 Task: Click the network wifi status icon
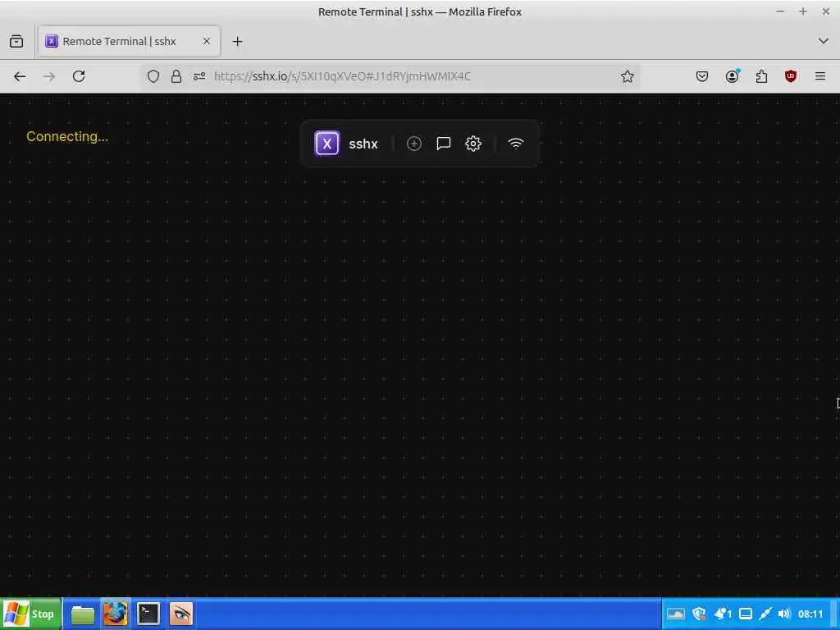(516, 144)
